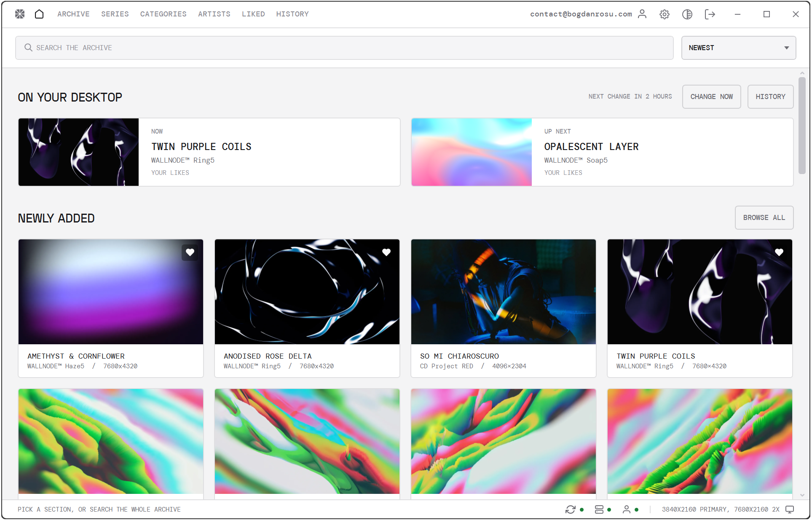
Task: Click Your Likes under Opalescent Layer
Action: coord(563,173)
